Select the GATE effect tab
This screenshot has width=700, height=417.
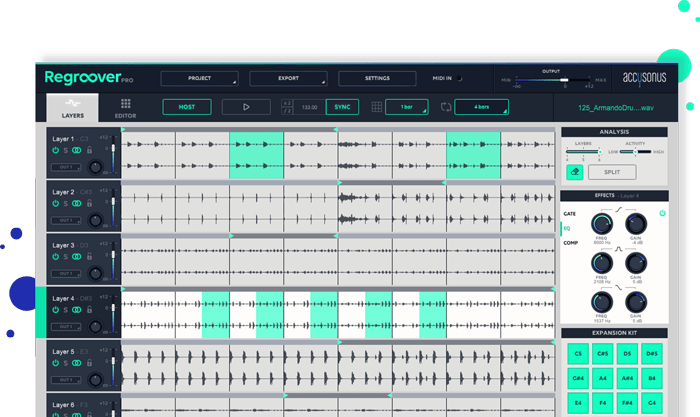pos(569,214)
